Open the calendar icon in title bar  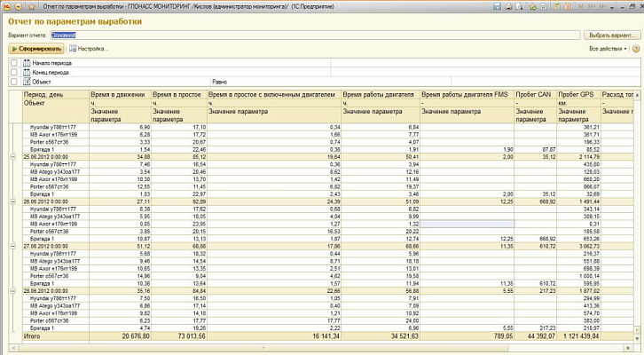click(568, 6)
